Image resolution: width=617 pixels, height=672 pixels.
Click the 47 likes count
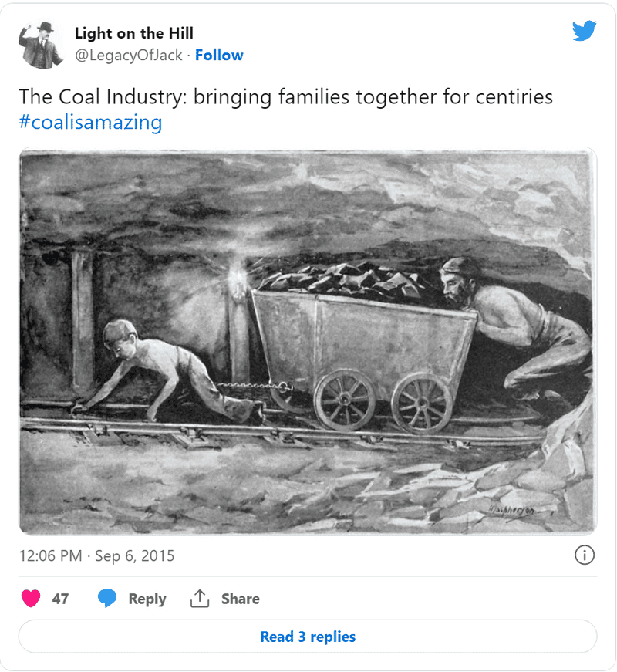60,599
